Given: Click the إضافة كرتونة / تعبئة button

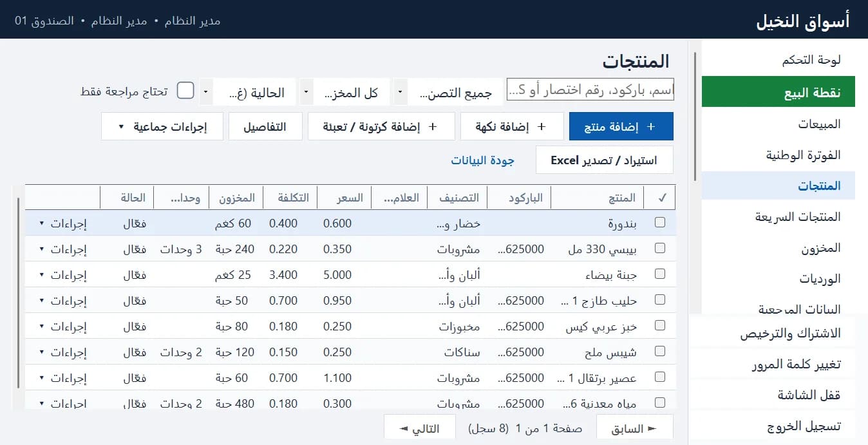Looking at the screenshot, I should [x=381, y=126].
